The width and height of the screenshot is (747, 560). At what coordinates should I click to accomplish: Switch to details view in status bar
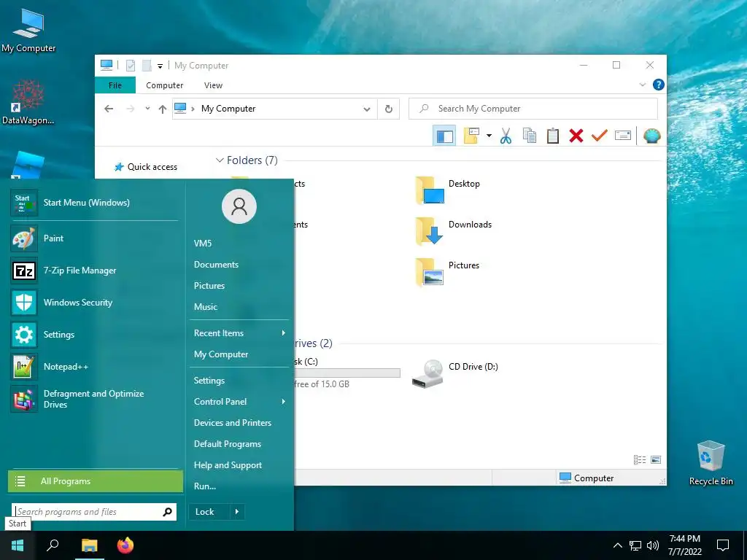coord(639,459)
